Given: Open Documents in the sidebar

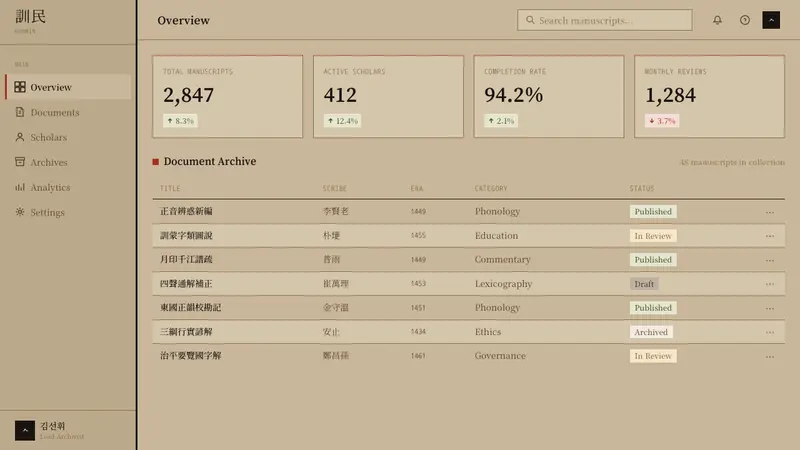Looking at the screenshot, I should click(68, 112).
